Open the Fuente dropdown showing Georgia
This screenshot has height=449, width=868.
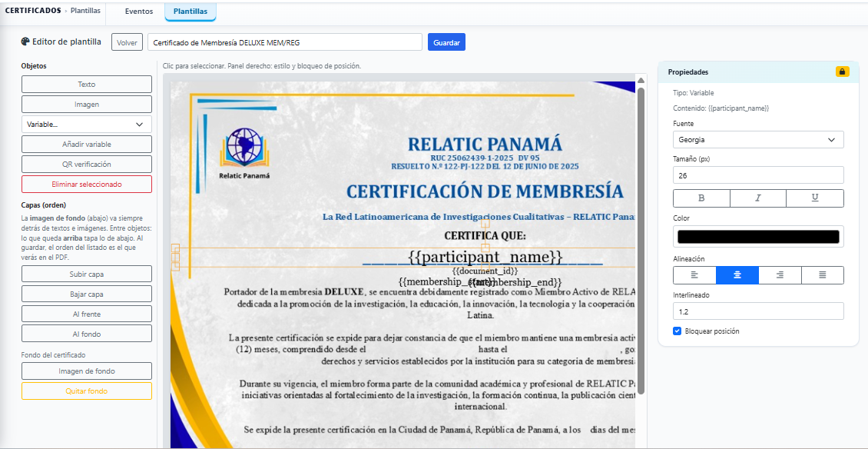coord(758,140)
